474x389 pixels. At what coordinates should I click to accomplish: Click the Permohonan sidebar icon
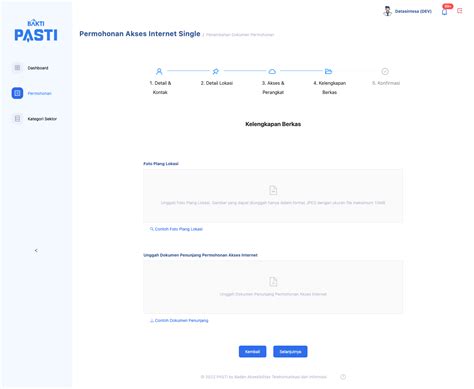click(17, 93)
